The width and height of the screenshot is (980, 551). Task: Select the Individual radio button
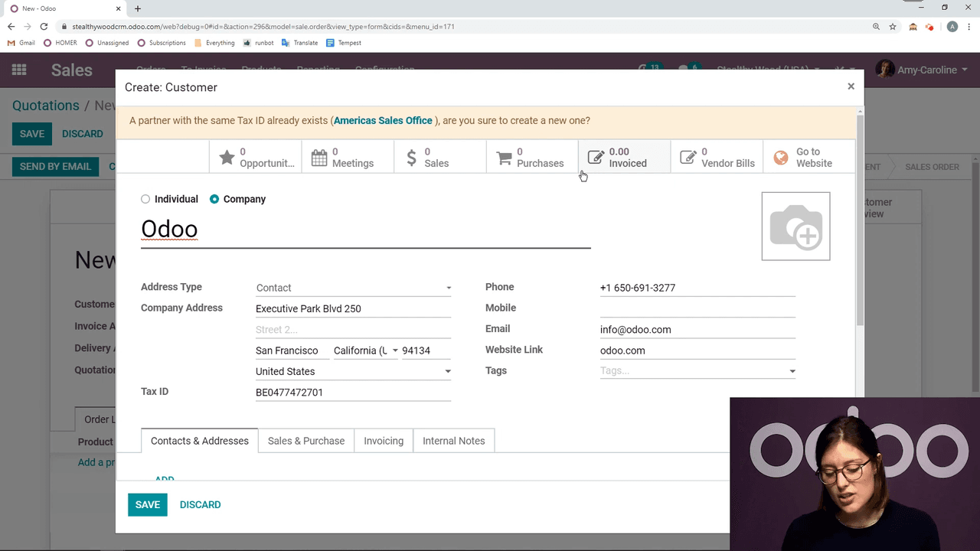pyautogui.click(x=145, y=199)
